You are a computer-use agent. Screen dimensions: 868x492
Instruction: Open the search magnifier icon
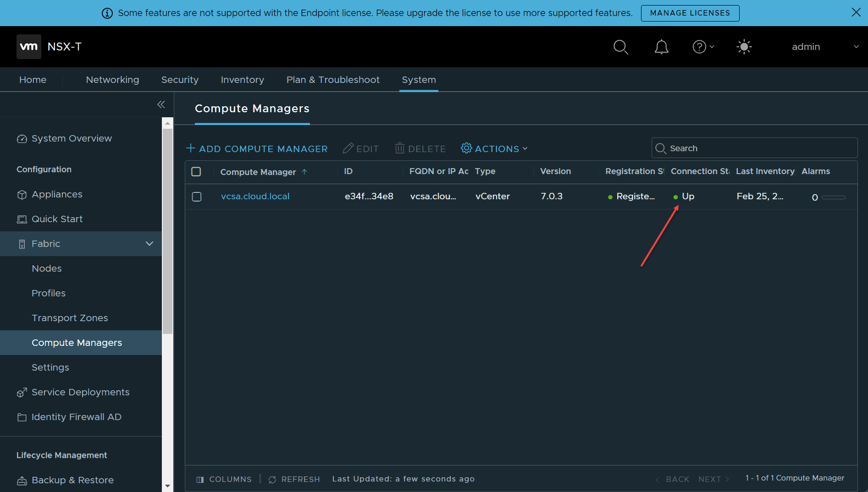[x=621, y=47]
